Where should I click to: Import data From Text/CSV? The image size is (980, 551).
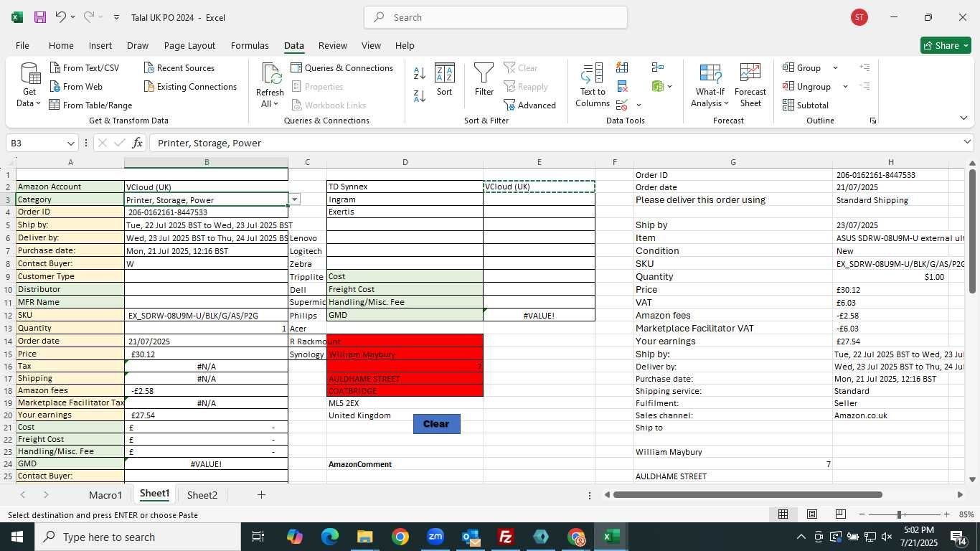pyautogui.click(x=85, y=67)
